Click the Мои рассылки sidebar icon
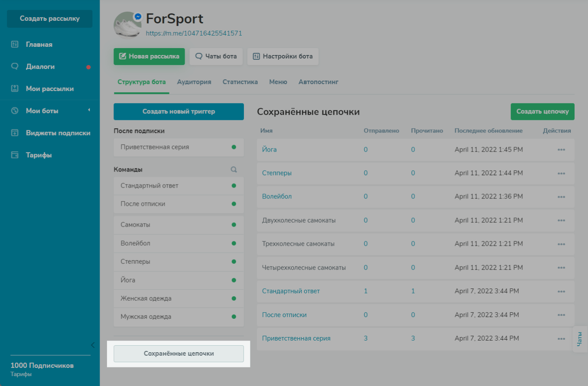 15,88
